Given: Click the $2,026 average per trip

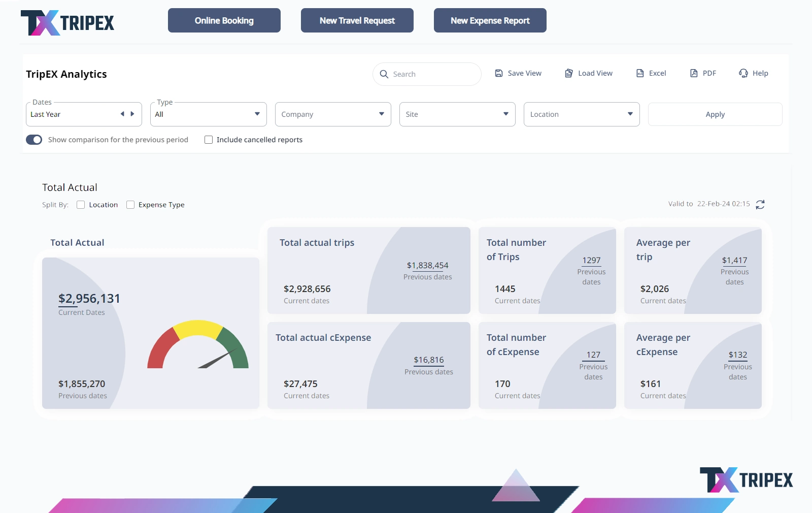Looking at the screenshot, I should click(x=655, y=289).
